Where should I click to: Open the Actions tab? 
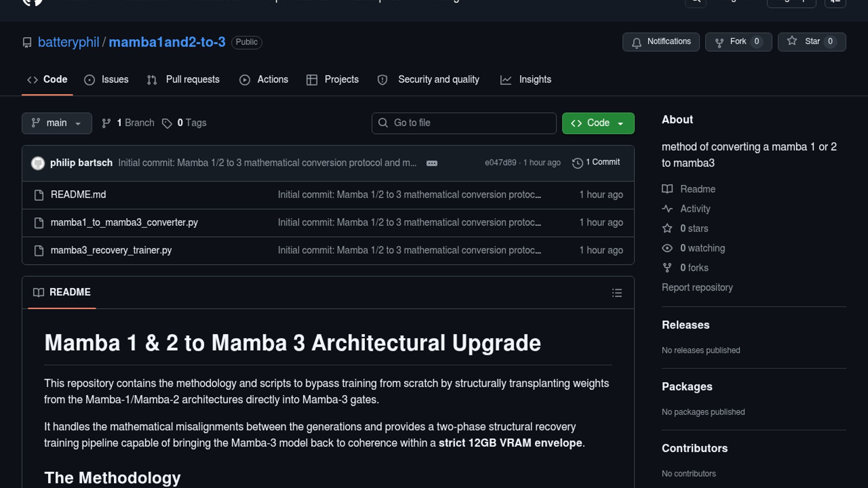(264, 80)
